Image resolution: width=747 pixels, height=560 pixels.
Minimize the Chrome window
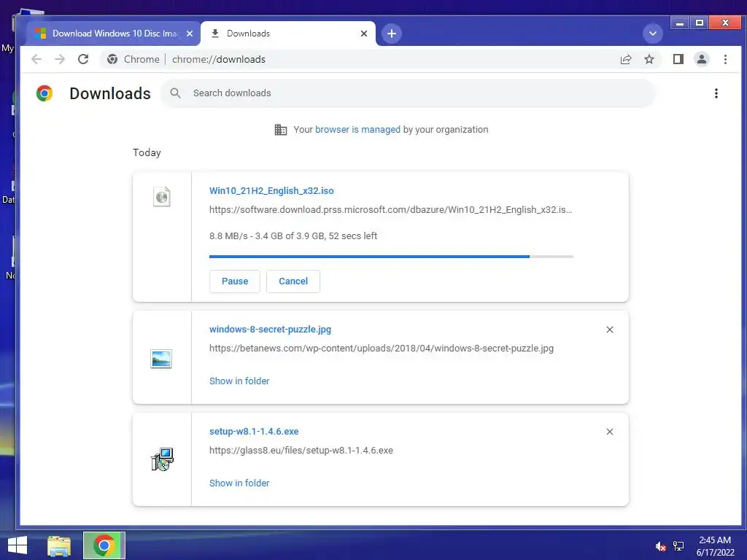coord(680,23)
